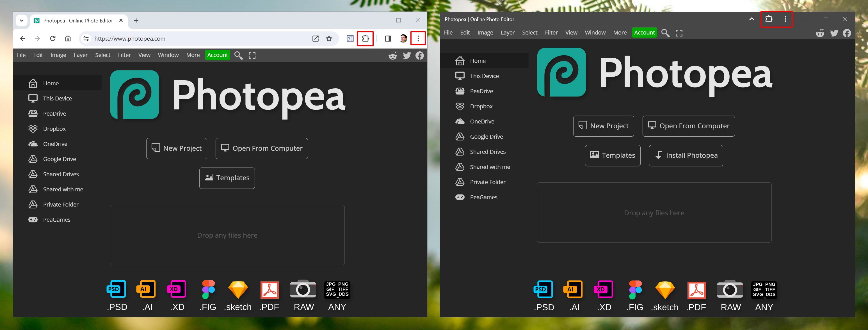Collapse the title bar chevron in the app window

point(751,19)
